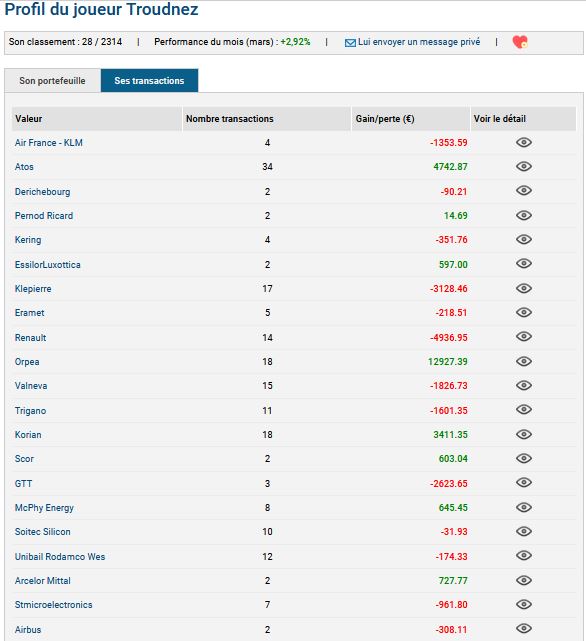
Task: Open the Korian stock link
Action: pos(28,435)
